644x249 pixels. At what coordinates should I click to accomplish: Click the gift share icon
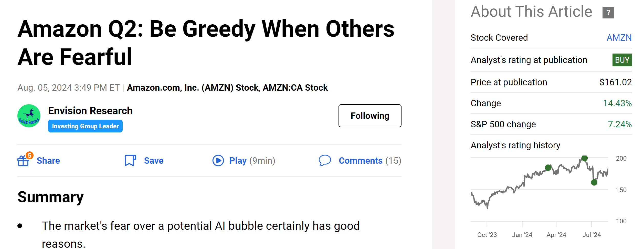(23, 161)
